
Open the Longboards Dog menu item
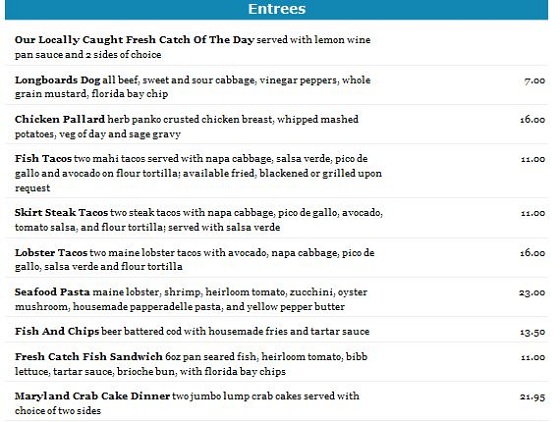57,80
